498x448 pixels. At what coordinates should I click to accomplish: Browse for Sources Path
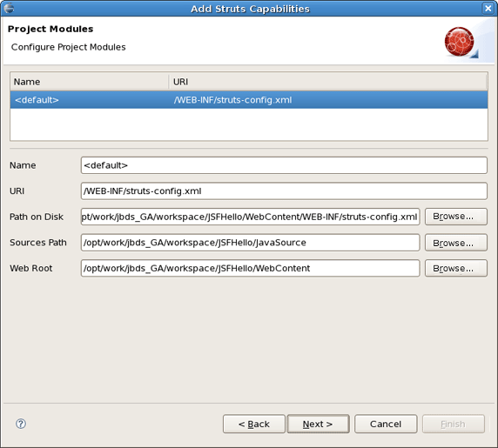point(455,243)
